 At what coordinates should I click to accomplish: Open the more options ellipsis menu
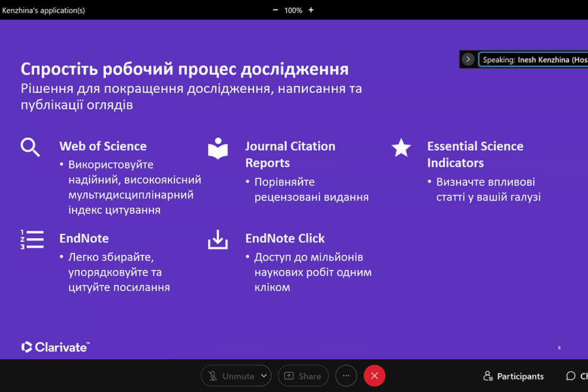[x=346, y=376]
